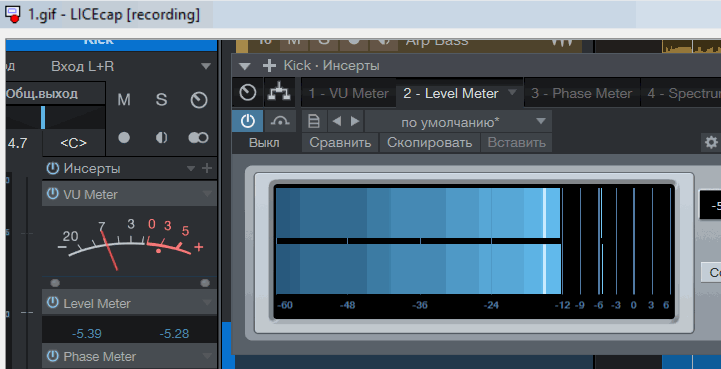
Task: Click the -5.28 level readout
Action: coord(174,334)
